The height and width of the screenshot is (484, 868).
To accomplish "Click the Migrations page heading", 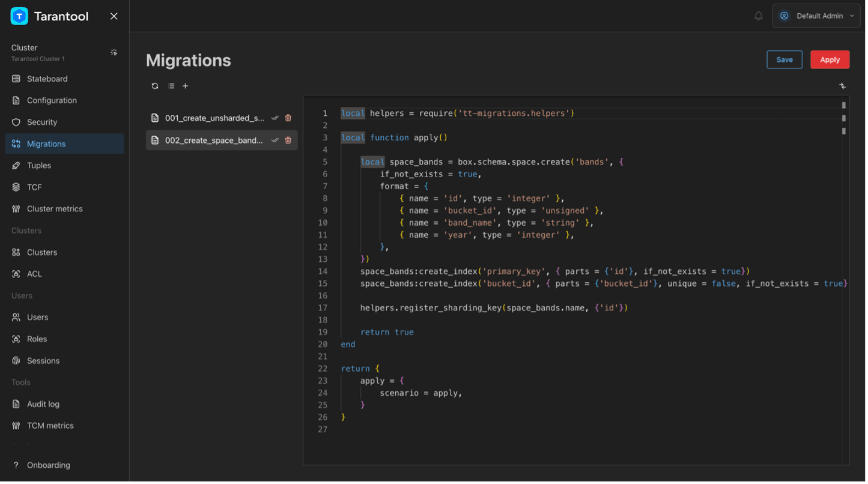I will tap(189, 61).
